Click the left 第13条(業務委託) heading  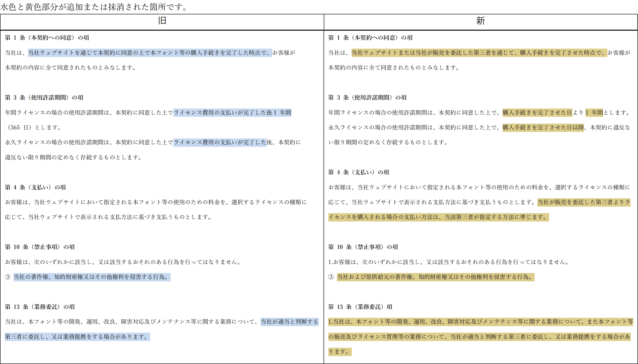tap(40, 307)
